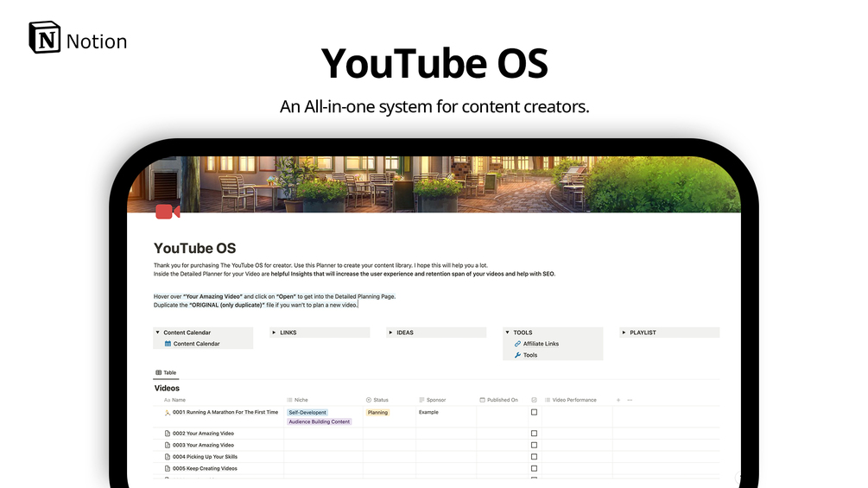Screen dimensions: 868x488
Task: Click the PLAYLIST toggle heading text
Action: tap(643, 333)
